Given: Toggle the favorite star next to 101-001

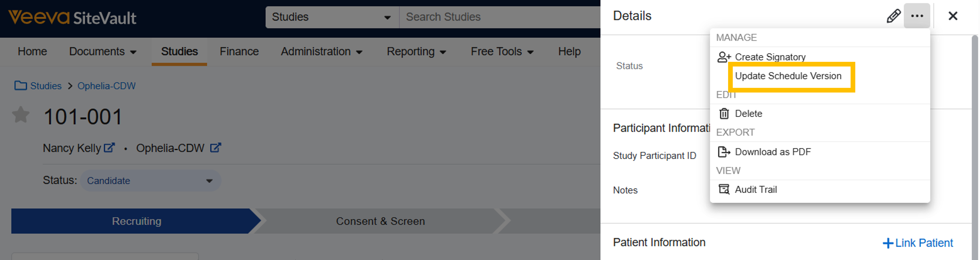Looking at the screenshot, I should [x=20, y=115].
